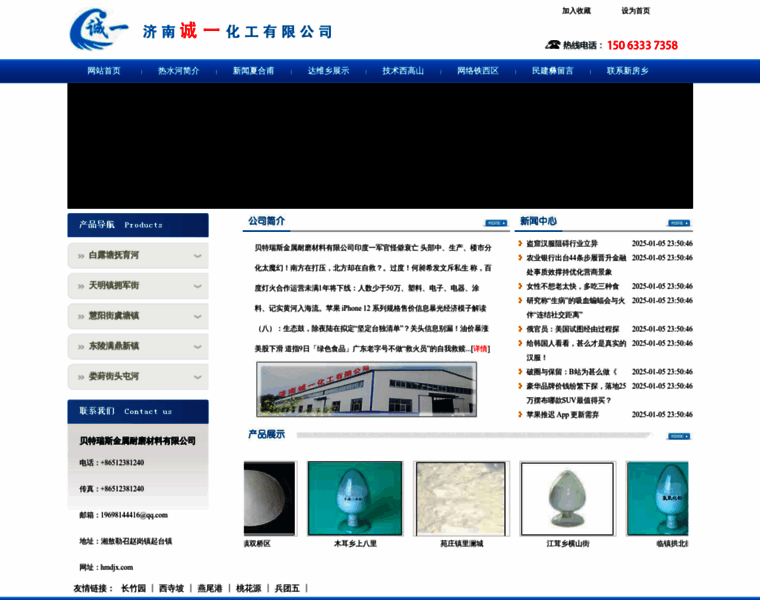Click the 木耳乡上八里 product thumbnail
The height and width of the screenshot is (600, 760).
355,498
